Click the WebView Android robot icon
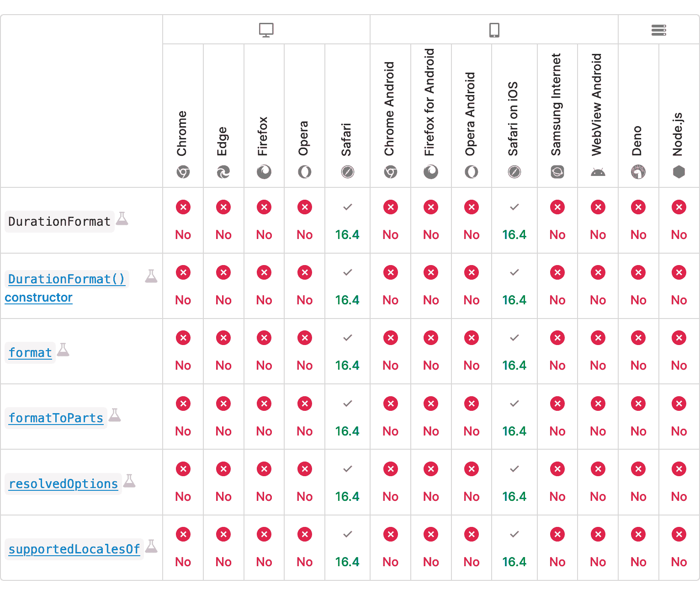Screen dimensions: 700x595 pos(598,172)
